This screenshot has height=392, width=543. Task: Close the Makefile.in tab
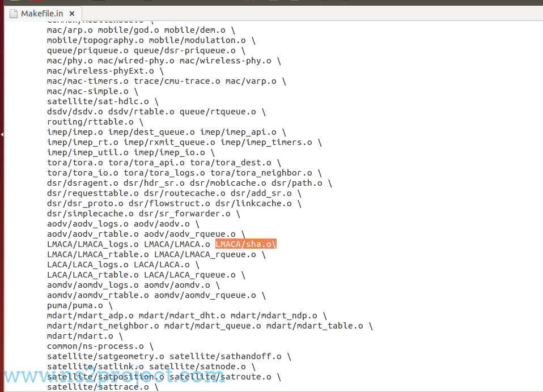(x=71, y=14)
